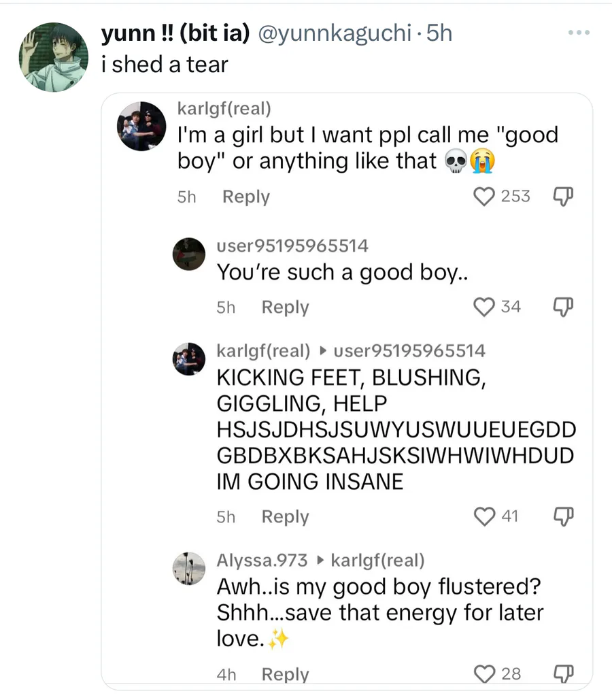Screen dimensions: 612x700
Task: Dislike karlgf's top comment
Action: coord(562,197)
